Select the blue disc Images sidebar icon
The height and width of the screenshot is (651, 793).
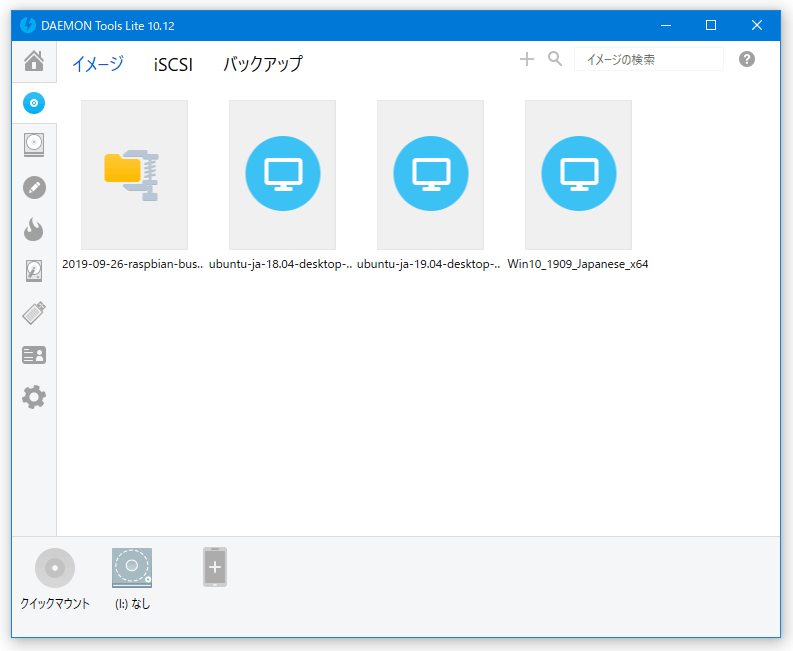(x=34, y=103)
